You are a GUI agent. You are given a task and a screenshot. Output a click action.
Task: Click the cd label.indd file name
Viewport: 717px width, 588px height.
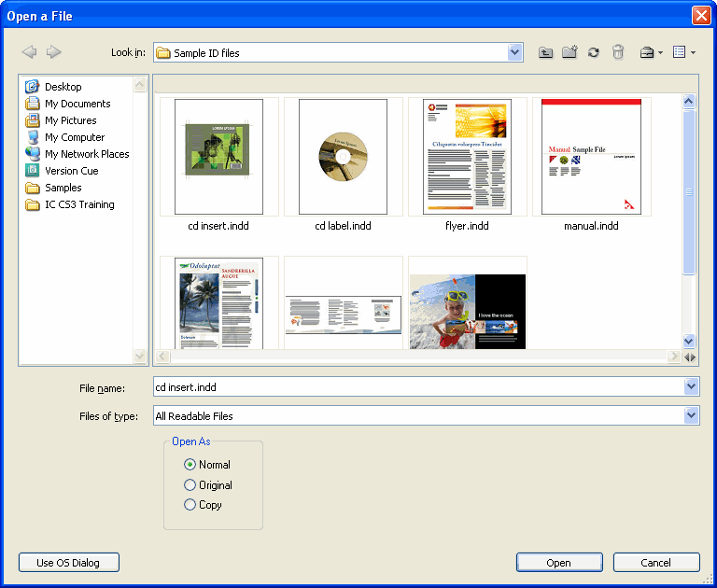pyautogui.click(x=343, y=226)
